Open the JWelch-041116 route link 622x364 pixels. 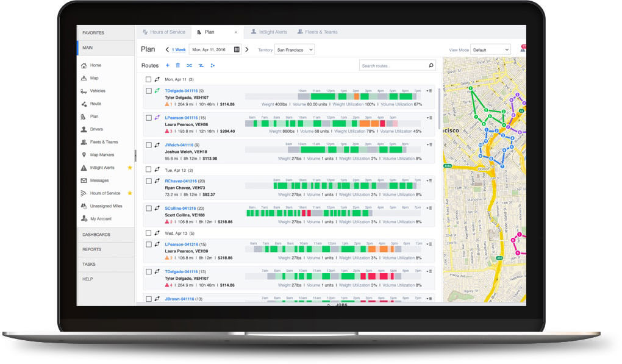[179, 145]
